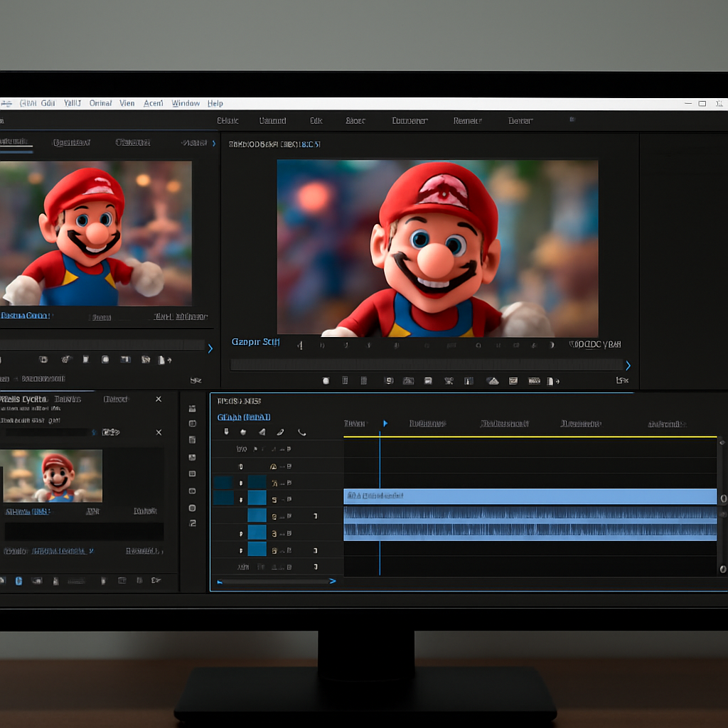Click the blue playhead marker on timeline ruler
This screenshot has width=728, height=728.
click(385, 423)
